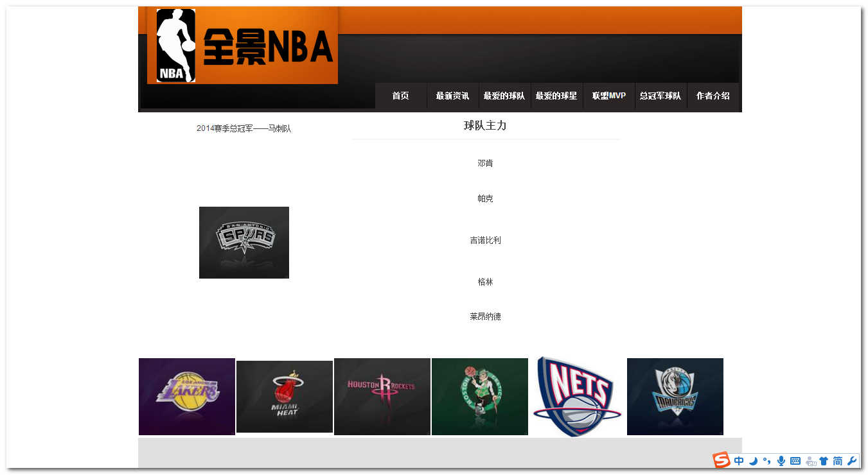Click the Sogou input method S logo
Image resolution: width=868 pixels, height=475 pixels.
point(722,460)
